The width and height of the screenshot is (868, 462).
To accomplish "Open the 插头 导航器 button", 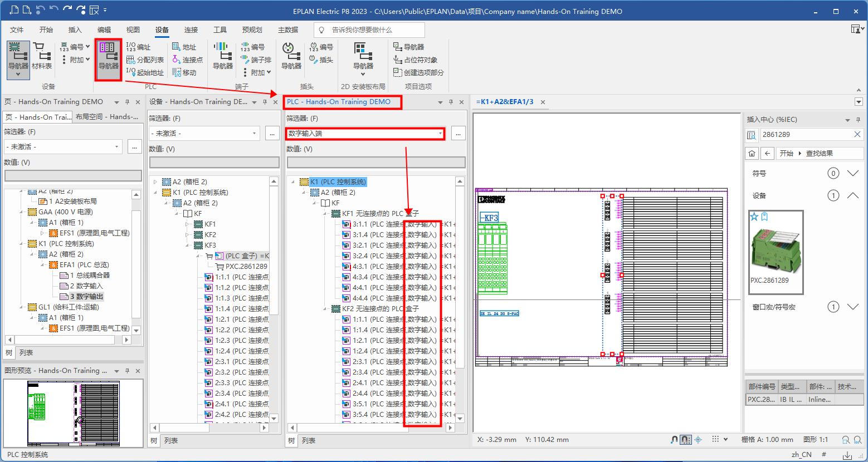I will 291,56.
